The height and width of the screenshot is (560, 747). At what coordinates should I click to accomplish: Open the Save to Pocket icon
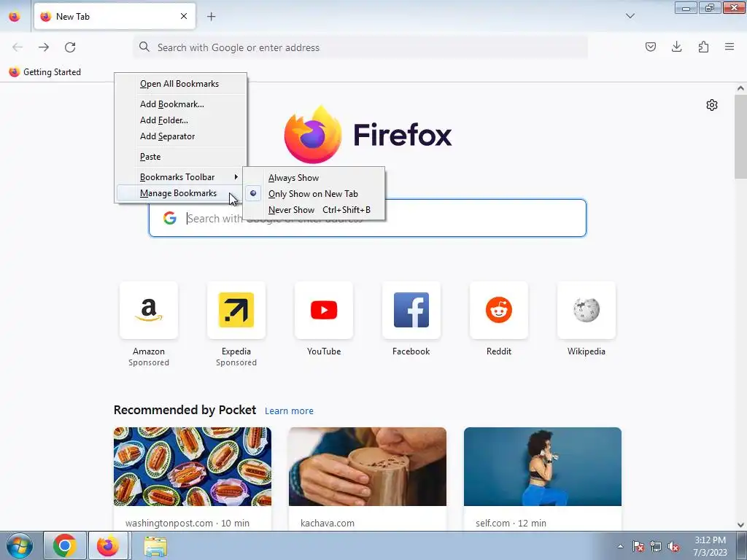tap(650, 47)
